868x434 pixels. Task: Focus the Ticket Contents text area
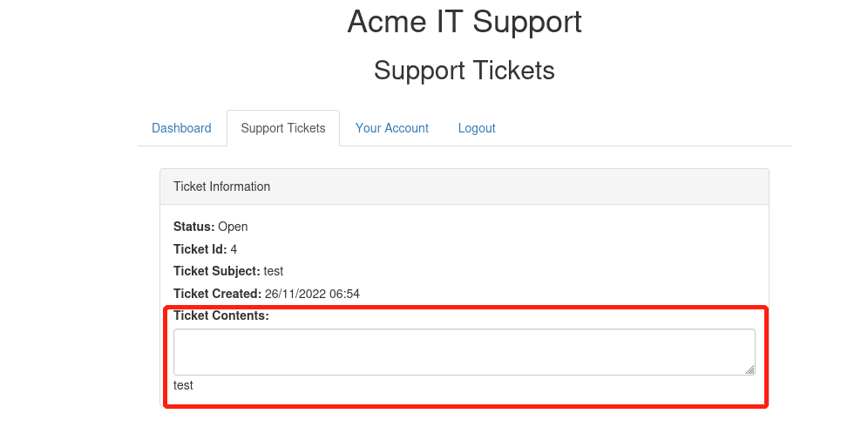tap(464, 351)
